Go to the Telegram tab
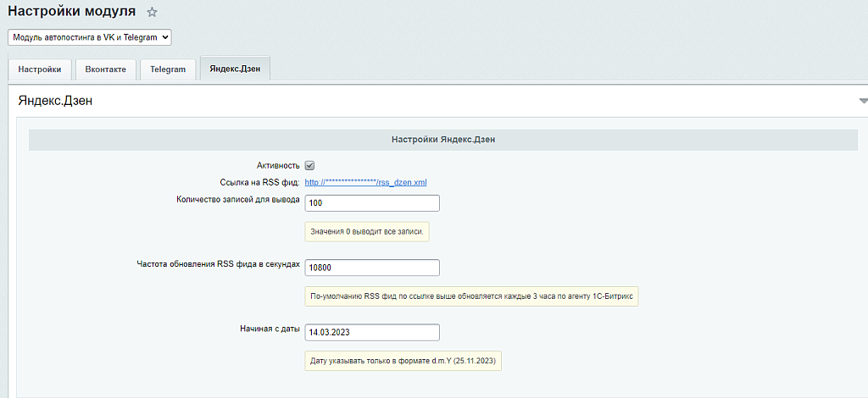868x398 pixels. (x=168, y=69)
